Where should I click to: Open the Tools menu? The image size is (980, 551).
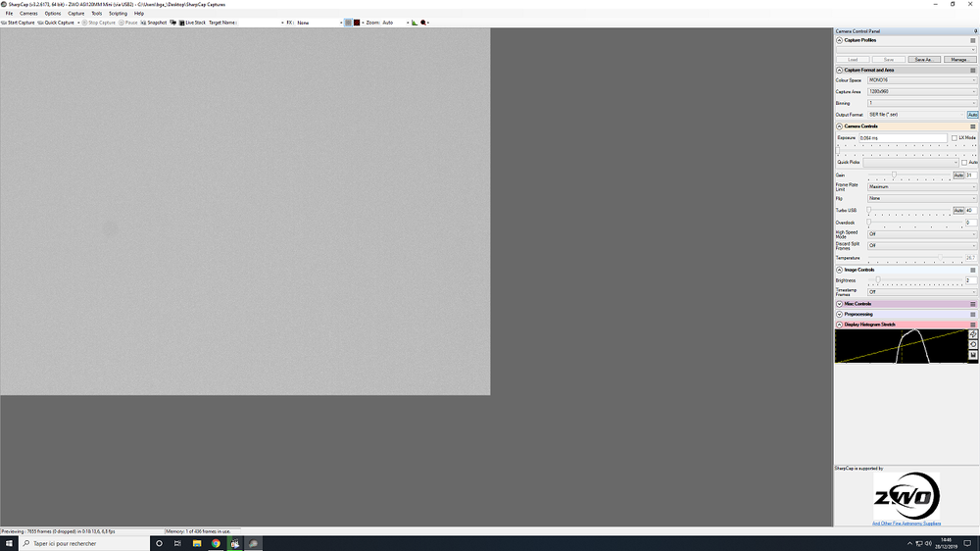[96, 13]
